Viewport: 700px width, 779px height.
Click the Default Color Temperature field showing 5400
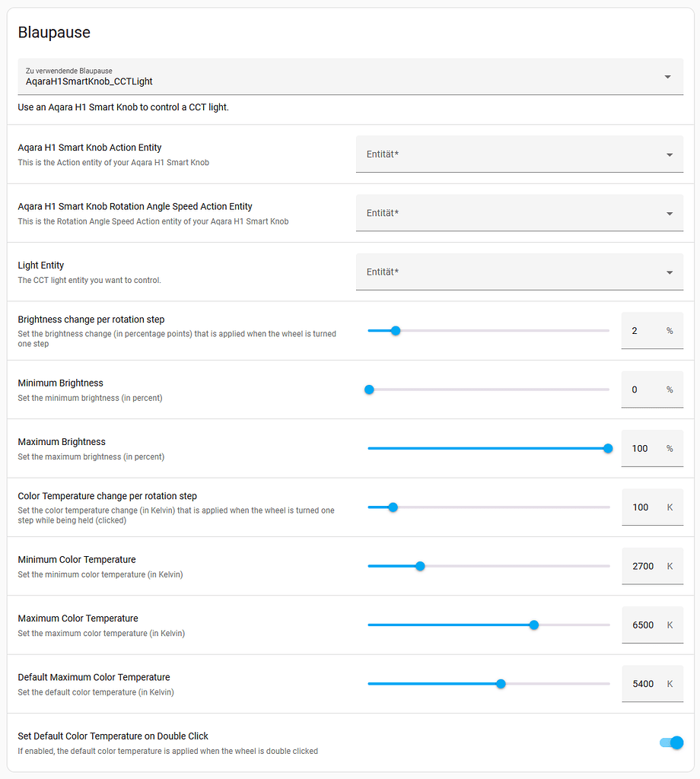pos(643,683)
